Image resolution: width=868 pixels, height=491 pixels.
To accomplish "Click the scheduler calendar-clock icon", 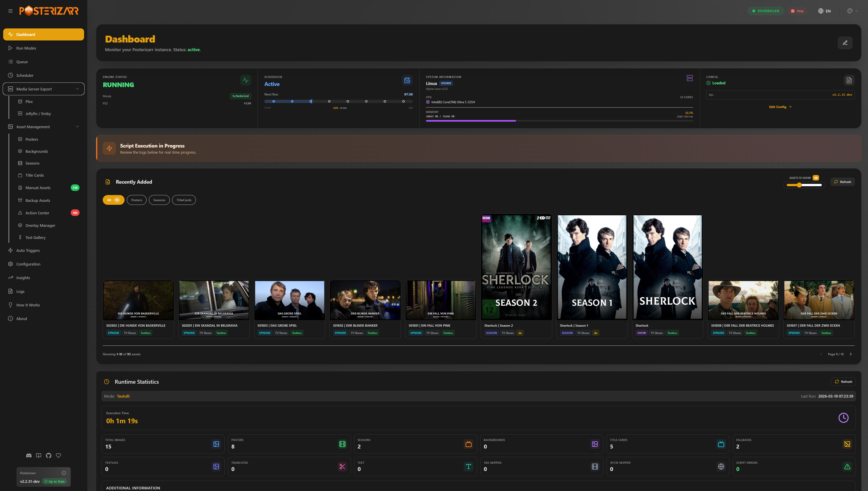I will click(x=407, y=80).
